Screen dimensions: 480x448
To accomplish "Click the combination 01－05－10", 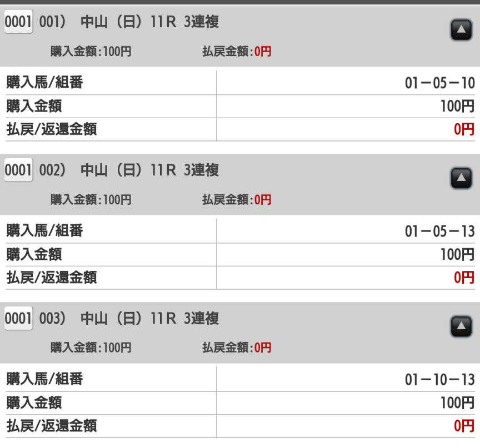I will [439, 83].
